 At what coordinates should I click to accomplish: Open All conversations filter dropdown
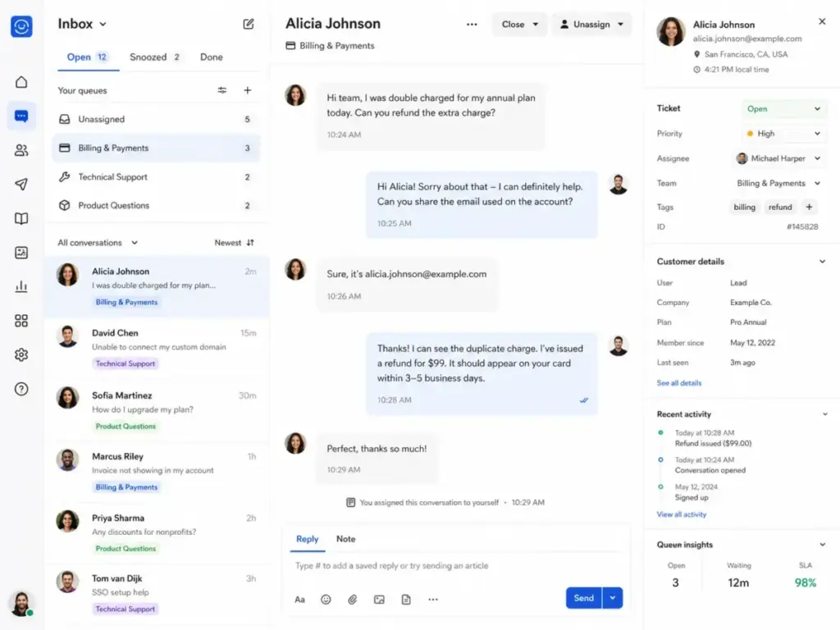98,243
